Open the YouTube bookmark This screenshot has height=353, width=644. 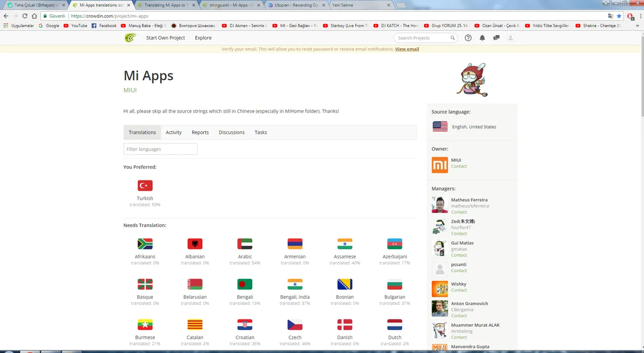click(75, 26)
